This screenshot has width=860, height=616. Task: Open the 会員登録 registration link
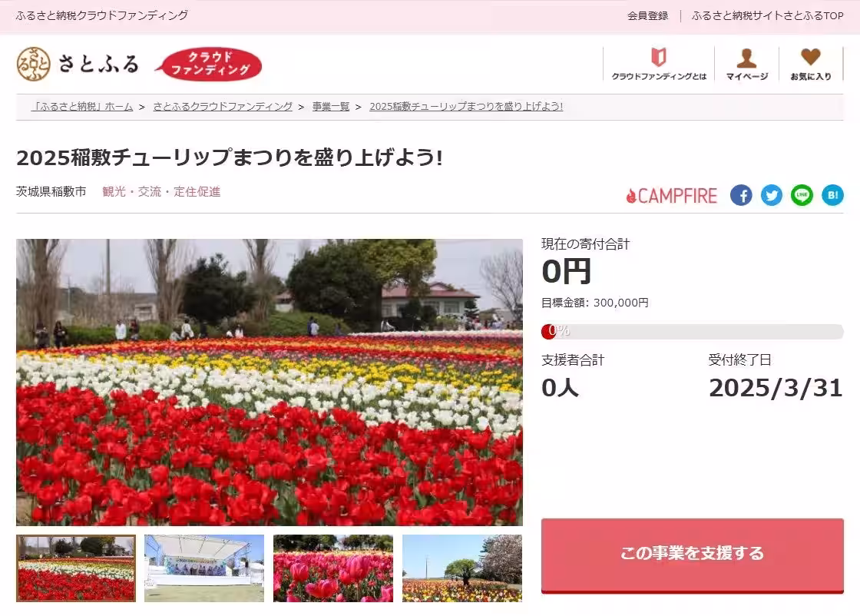(x=649, y=15)
